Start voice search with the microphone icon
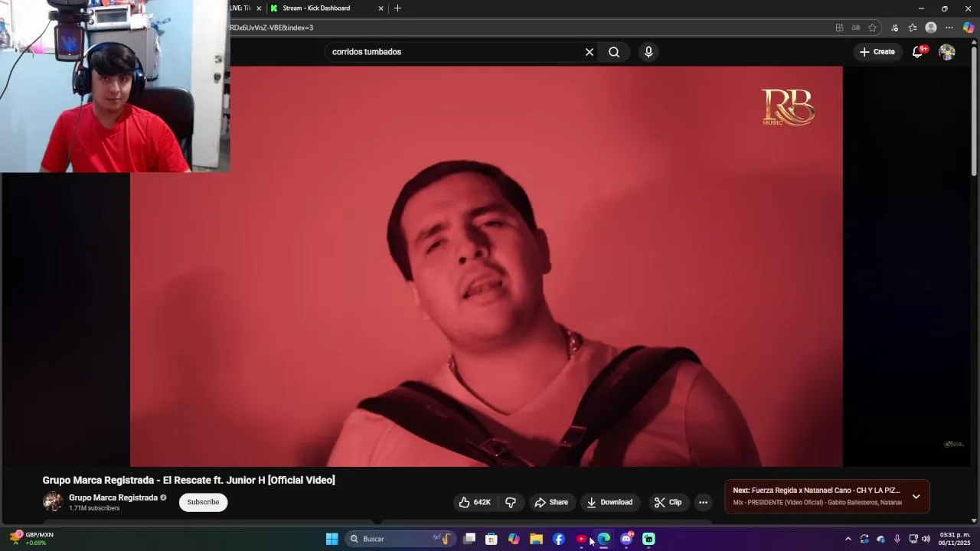980x551 pixels. pos(648,52)
